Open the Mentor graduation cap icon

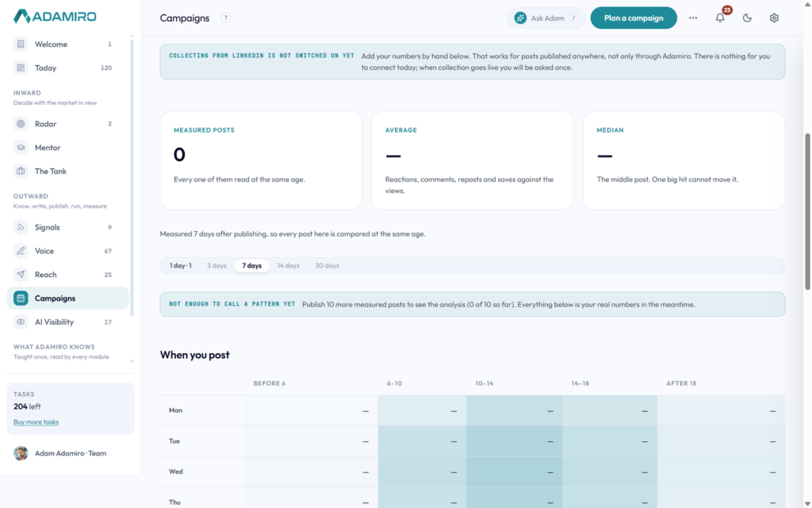pos(21,147)
